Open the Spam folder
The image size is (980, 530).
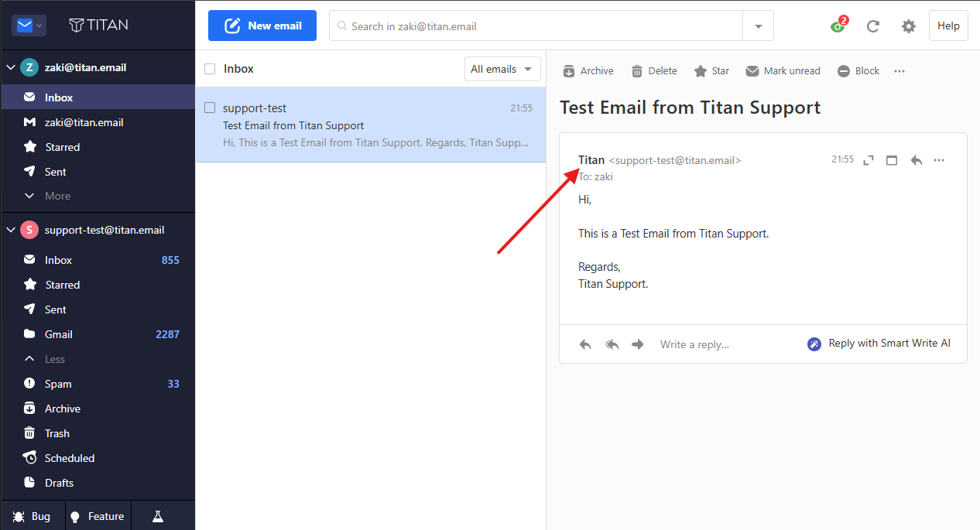click(x=98, y=384)
